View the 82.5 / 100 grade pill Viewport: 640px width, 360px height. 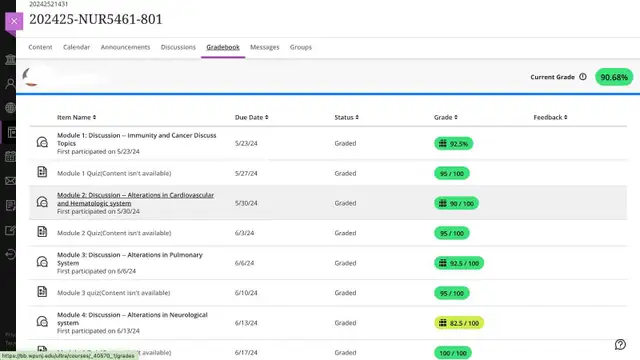459,323
